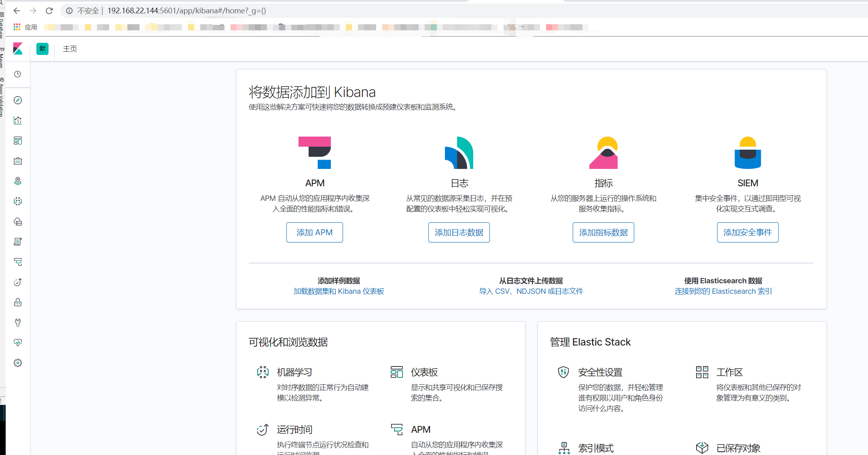This screenshot has height=455, width=868.
Task: Open 连接到您的 Elasticsearch 索引 link
Action: (723, 291)
